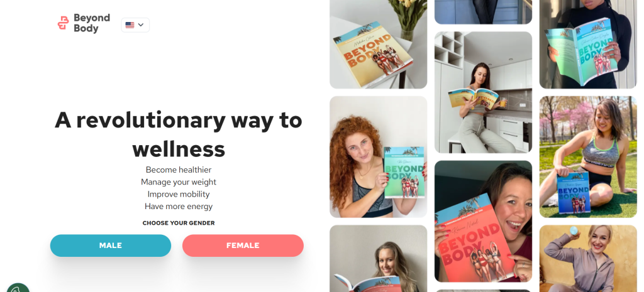
Task: Click the US flag icon
Action: click(130, 25)
